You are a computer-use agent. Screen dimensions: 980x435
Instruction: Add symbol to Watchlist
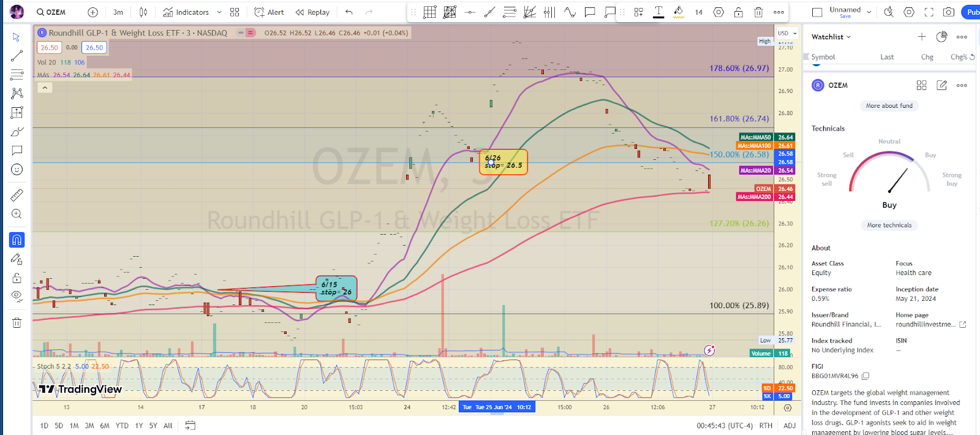click(x=922, y=37)
